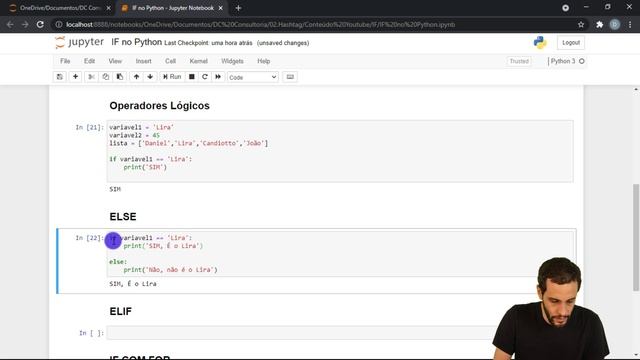Open the Edit menu
The image size is (640, 360).
(89, 61)
